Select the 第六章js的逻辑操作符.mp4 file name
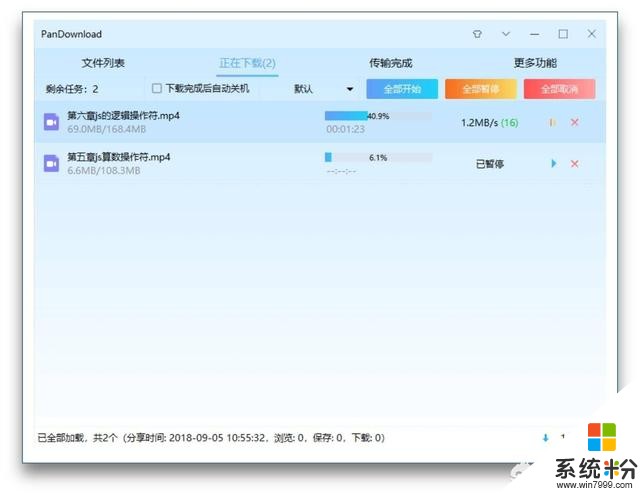Image resolution: width=640 pixels, height=496 pixels. pyautogui.click(x=123, y=116)
